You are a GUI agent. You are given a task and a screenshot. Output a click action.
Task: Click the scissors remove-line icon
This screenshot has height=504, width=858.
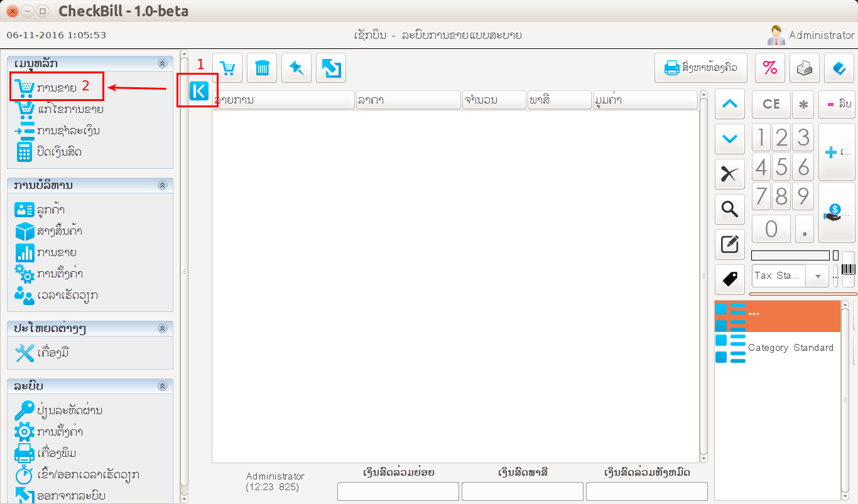[x=729, y=174]
